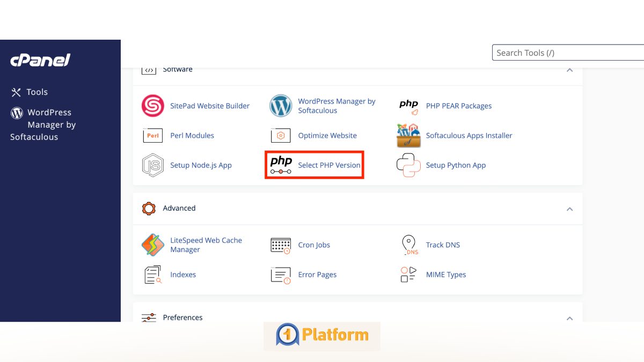The image size is (644, 362).
Task: Launch the Softaculous Apps Installer icon
Action: pos(408,135)
